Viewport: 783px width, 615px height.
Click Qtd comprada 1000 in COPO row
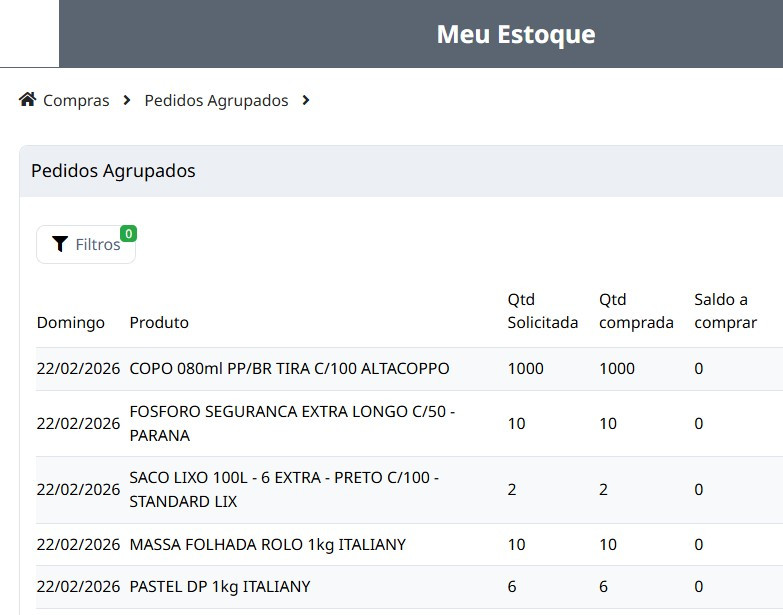(x=617, y=368)
